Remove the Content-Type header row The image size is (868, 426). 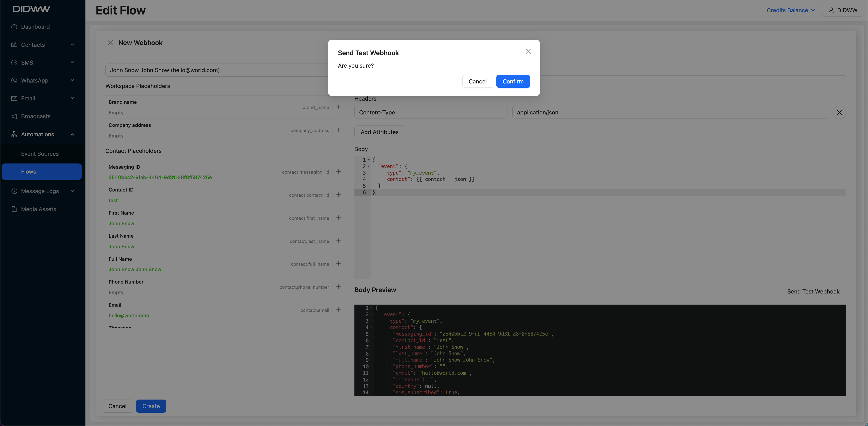(839, 113)
